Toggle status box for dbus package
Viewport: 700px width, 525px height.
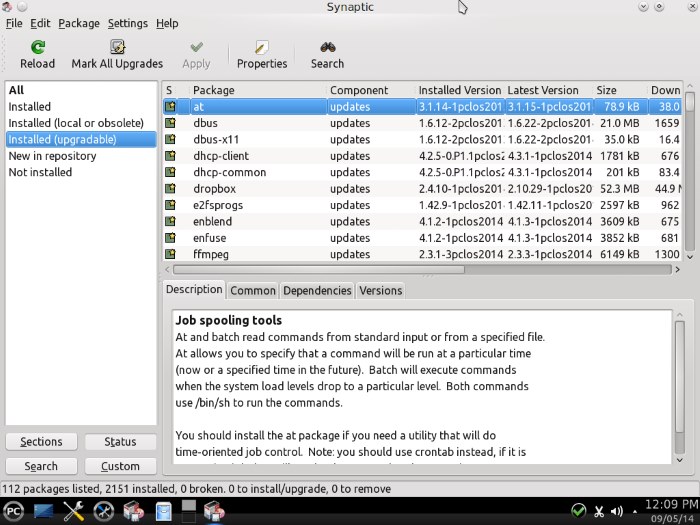click(171, 123)
